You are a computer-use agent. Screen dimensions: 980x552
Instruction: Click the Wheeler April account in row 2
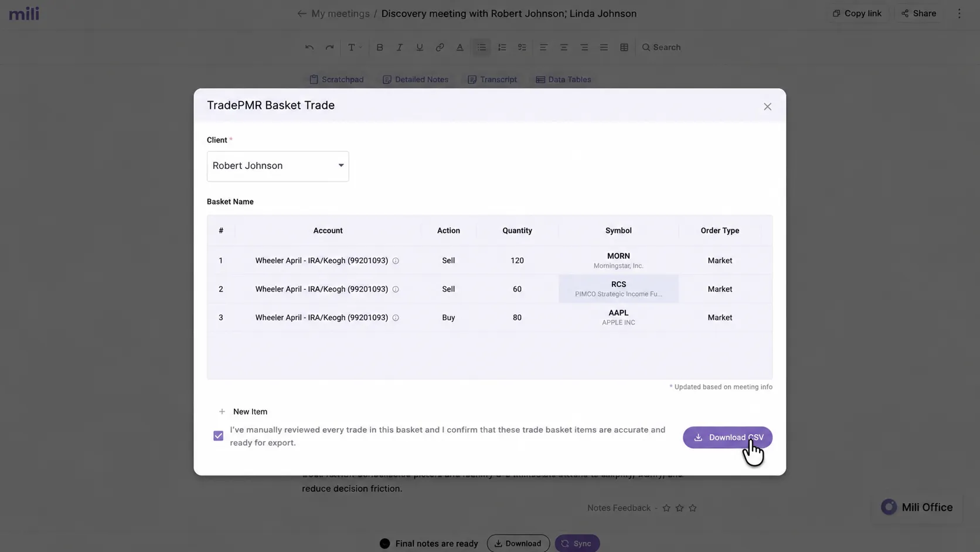[322, 289]
